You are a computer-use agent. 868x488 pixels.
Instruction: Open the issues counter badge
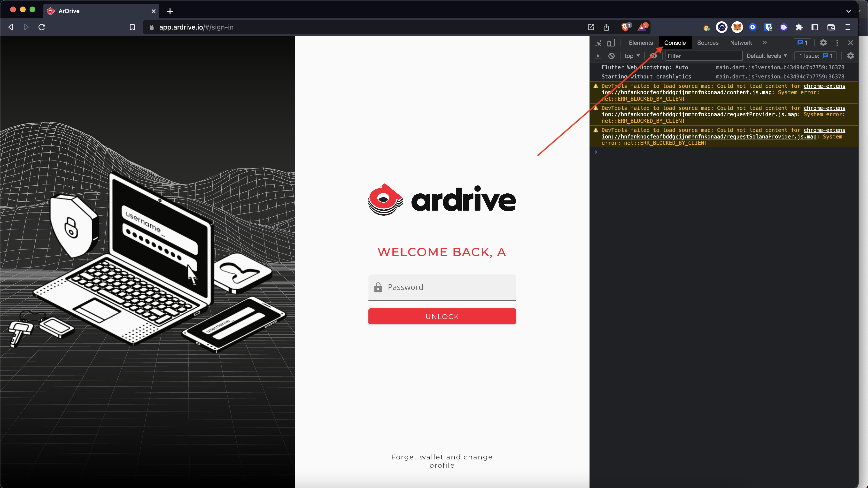[803, 43]
